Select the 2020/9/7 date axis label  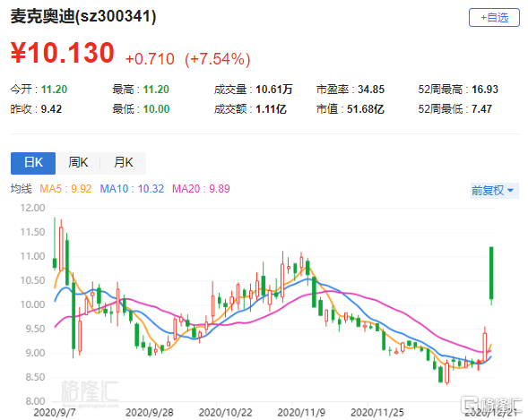55,413
